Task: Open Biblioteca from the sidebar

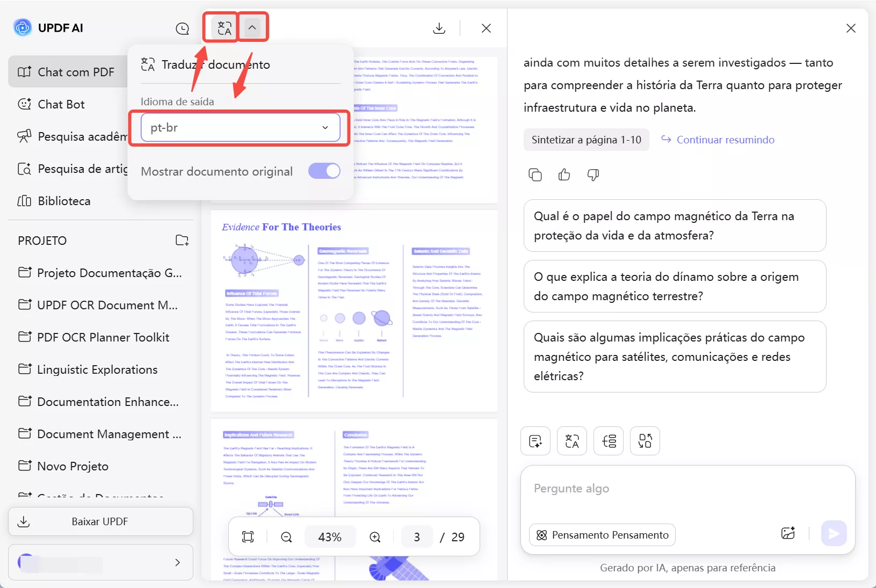Action: 63,201
